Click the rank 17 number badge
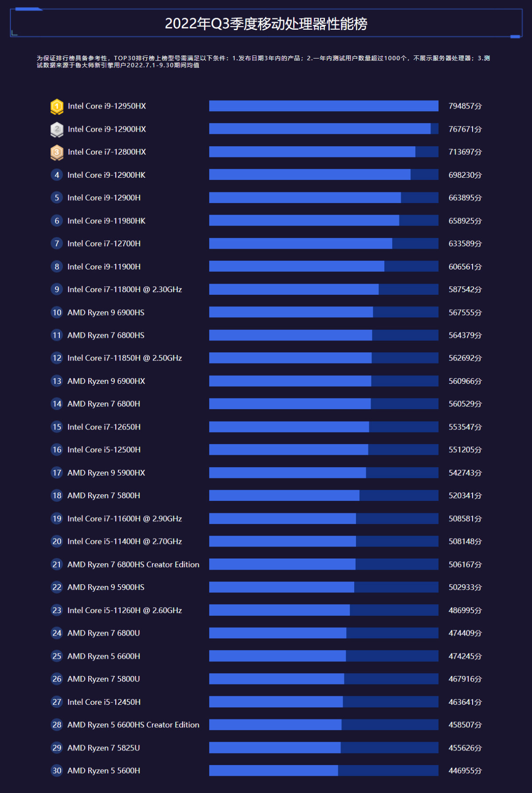The width and height of the screenshot is (532, 793). click(57, 473)
